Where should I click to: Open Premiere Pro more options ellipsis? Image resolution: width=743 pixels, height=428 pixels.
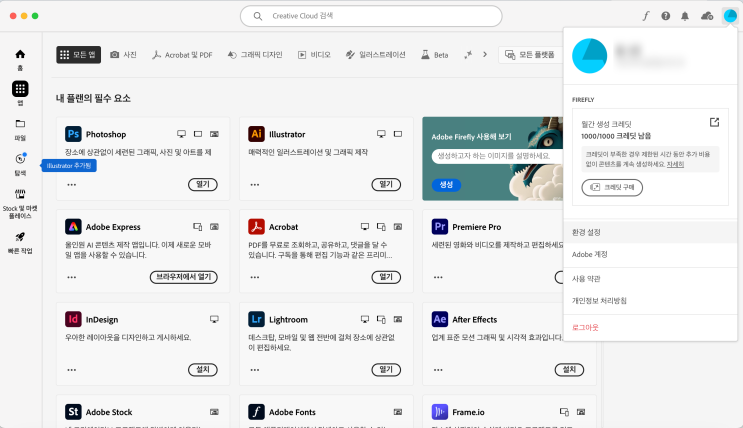coord(438,277)
